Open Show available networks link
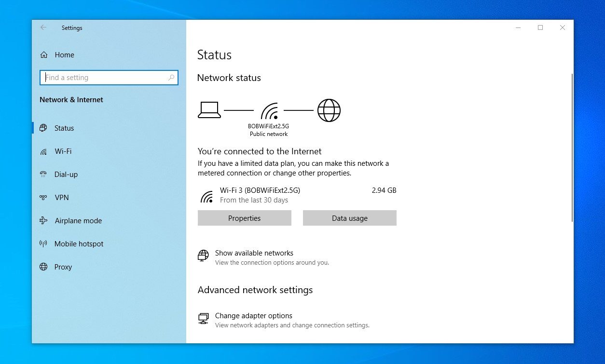605x364 pixels. pos(254,253)
